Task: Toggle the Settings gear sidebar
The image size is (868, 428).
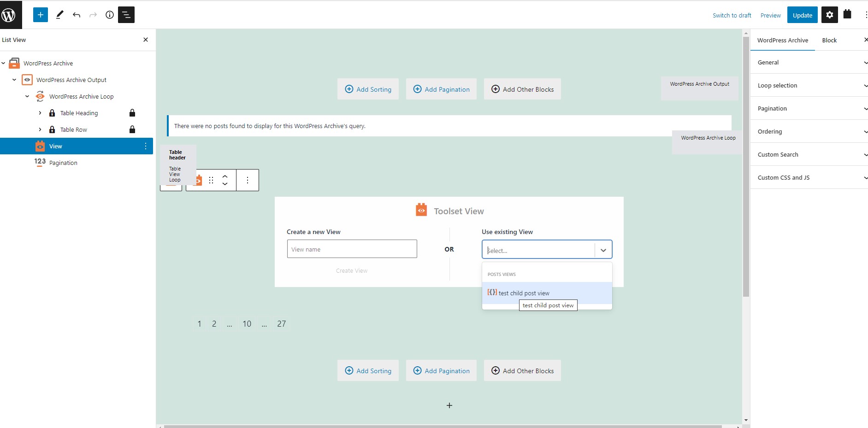Action: (830, 15)
